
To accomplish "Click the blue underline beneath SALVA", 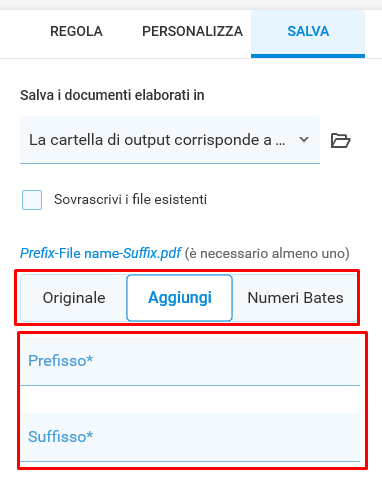I will 308,56.
